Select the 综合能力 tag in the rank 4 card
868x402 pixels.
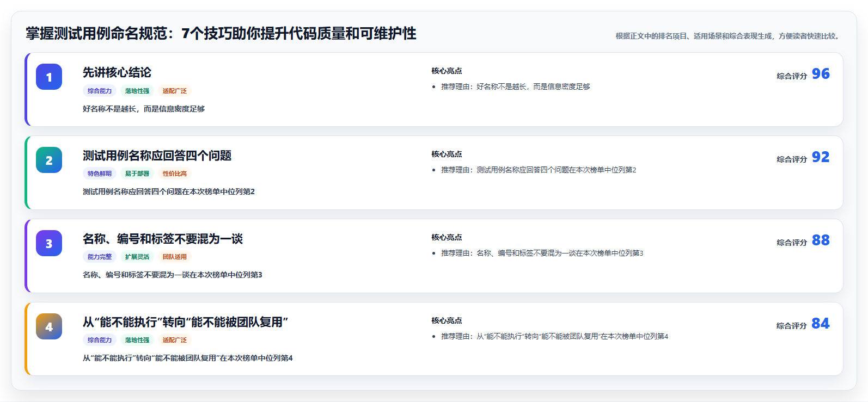click(x=100, y=340)
